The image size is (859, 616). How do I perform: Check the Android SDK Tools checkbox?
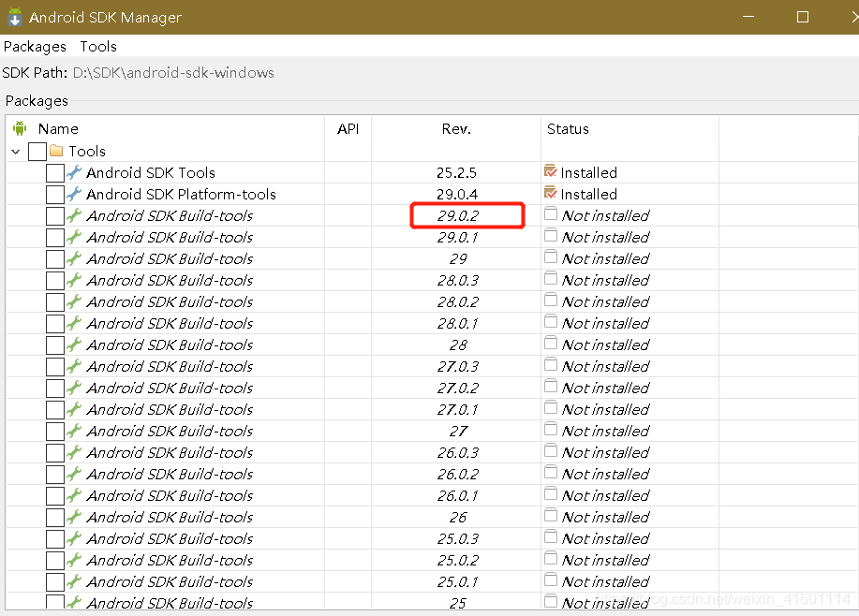click(54, 172)
